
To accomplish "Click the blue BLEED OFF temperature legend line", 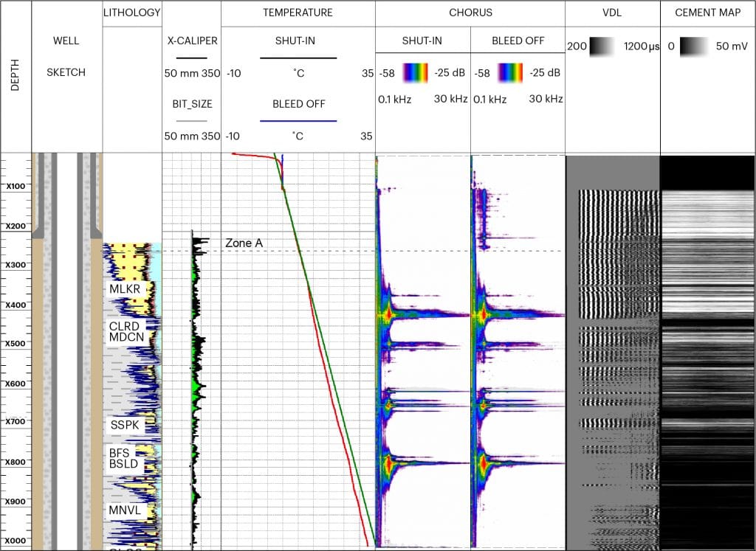I will click(x=298, y=120).
